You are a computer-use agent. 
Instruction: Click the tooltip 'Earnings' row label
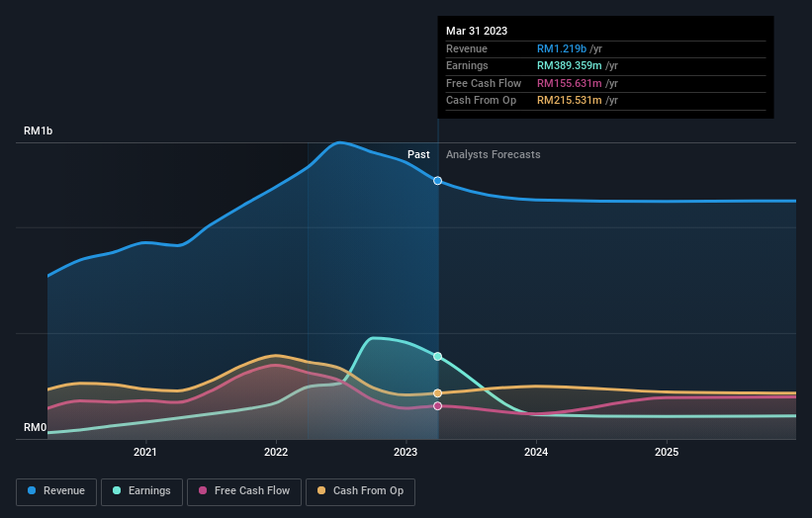tap(467, 65)
